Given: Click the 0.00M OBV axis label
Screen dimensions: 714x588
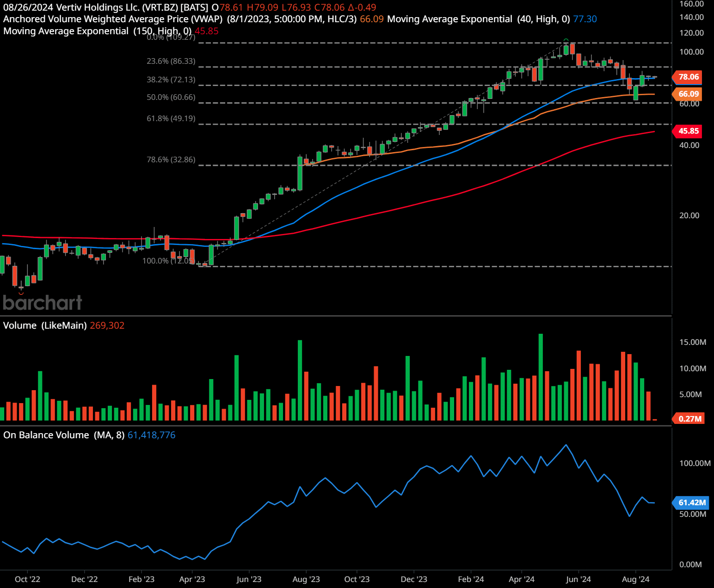Looking at the screenshot, I should [690, 564].
